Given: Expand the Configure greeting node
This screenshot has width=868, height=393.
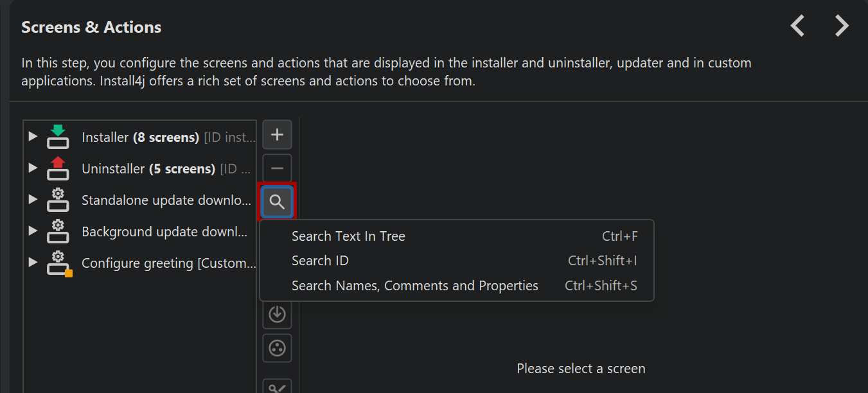Looking at the screenshot, I should point(33,263).
